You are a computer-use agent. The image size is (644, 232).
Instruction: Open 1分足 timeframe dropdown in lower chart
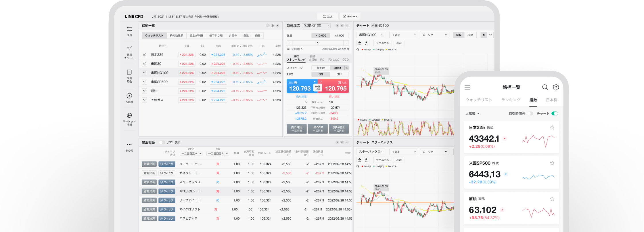point(404,152)
